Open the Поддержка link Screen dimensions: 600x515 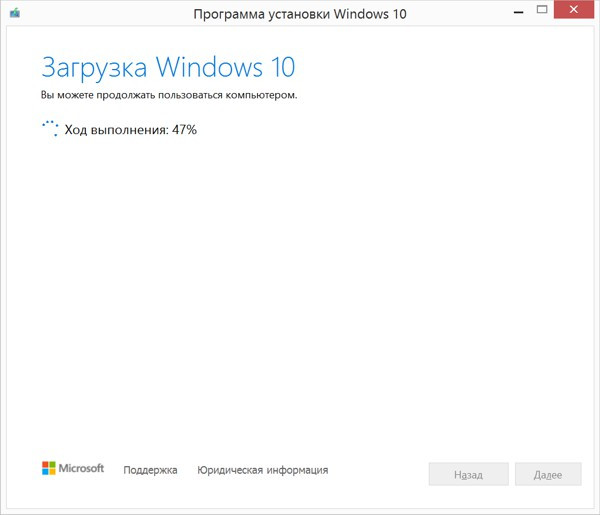150,470
